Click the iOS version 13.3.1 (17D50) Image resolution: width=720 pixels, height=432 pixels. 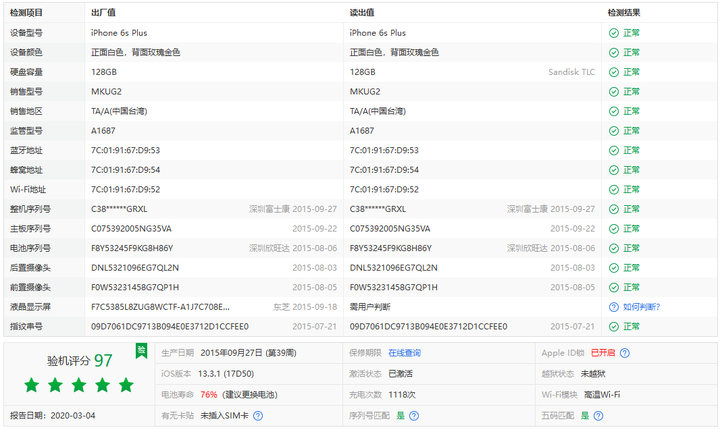coord(226,374)
